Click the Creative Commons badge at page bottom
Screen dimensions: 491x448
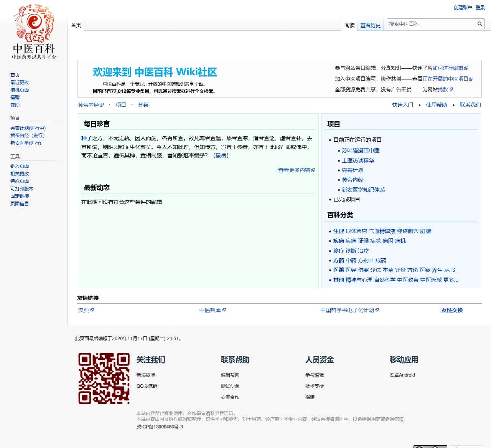click(430, 446)
